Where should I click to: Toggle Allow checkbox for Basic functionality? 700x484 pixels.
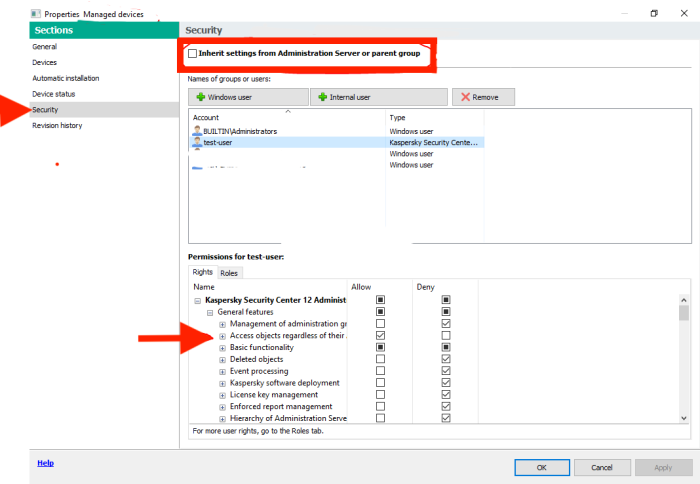point(380,347)
